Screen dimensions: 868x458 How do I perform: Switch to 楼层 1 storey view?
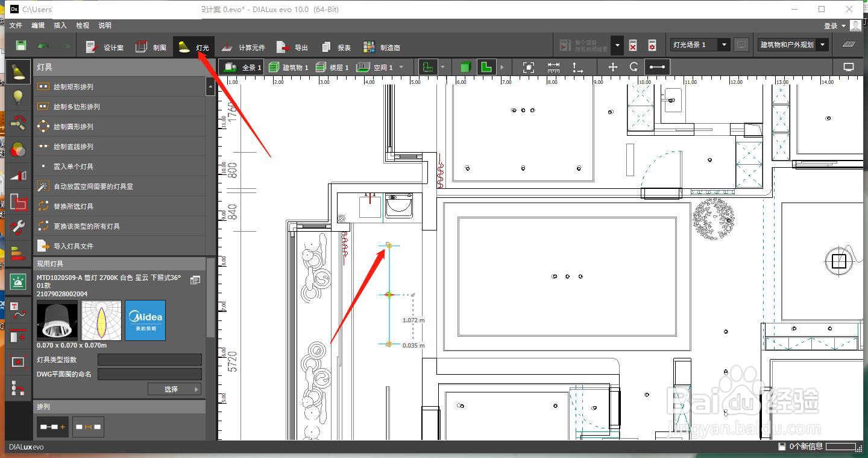click(x=332, y=67)
